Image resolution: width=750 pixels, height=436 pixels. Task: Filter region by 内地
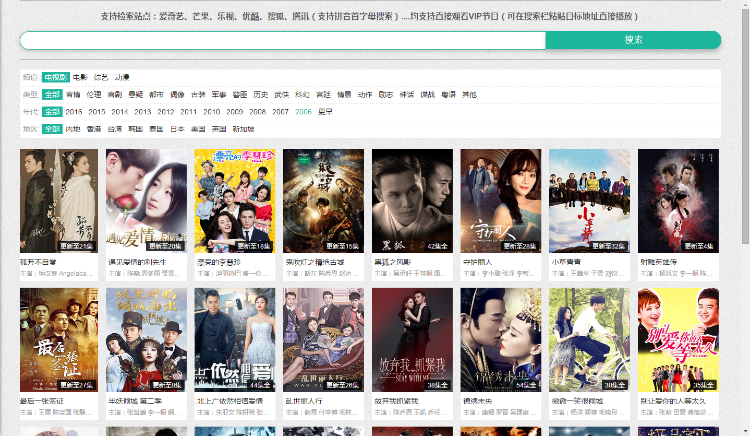tap(73, 129)
